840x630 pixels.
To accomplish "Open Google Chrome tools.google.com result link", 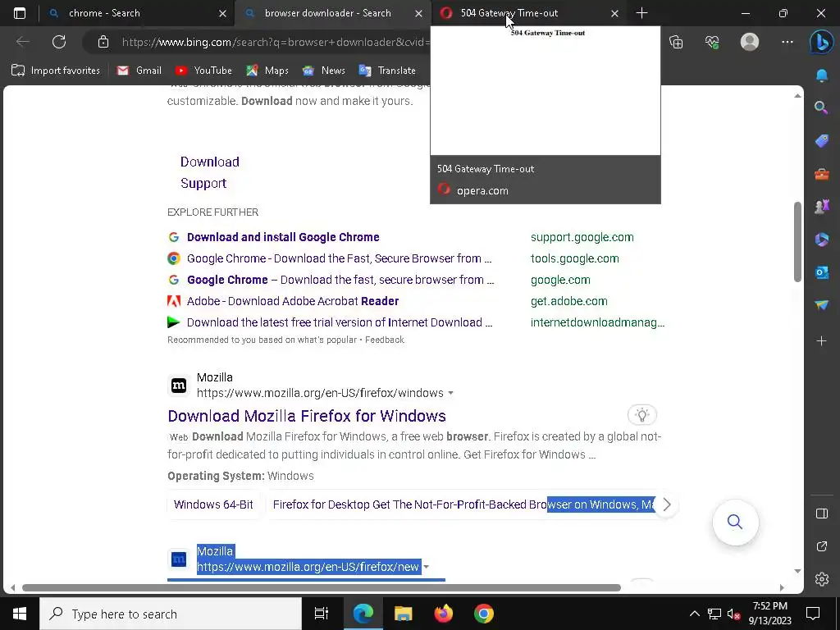I will pos(339,258).
